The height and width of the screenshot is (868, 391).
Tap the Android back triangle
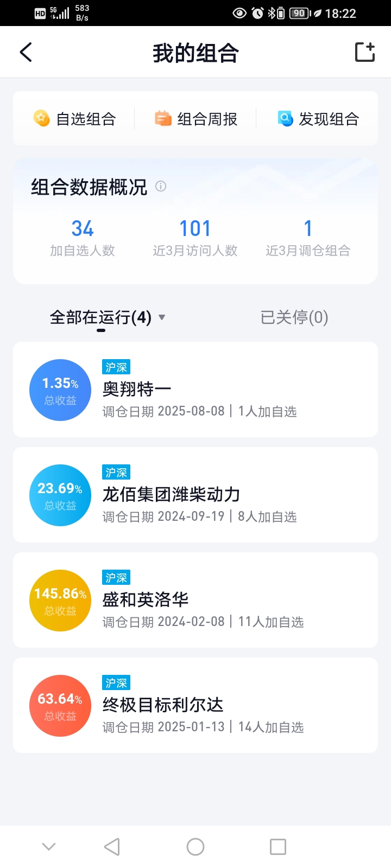pyautogui.click(x=112, y=847)
